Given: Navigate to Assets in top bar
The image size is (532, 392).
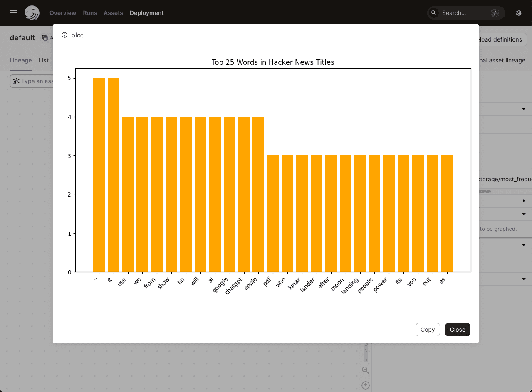Looking at the screenshot, I should coord(113,13).
